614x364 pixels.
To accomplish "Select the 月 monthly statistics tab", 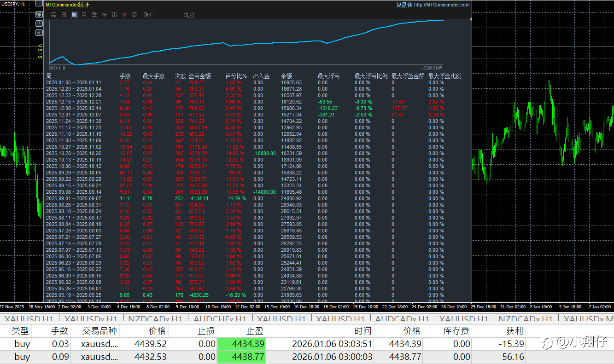I will (84, 15).
